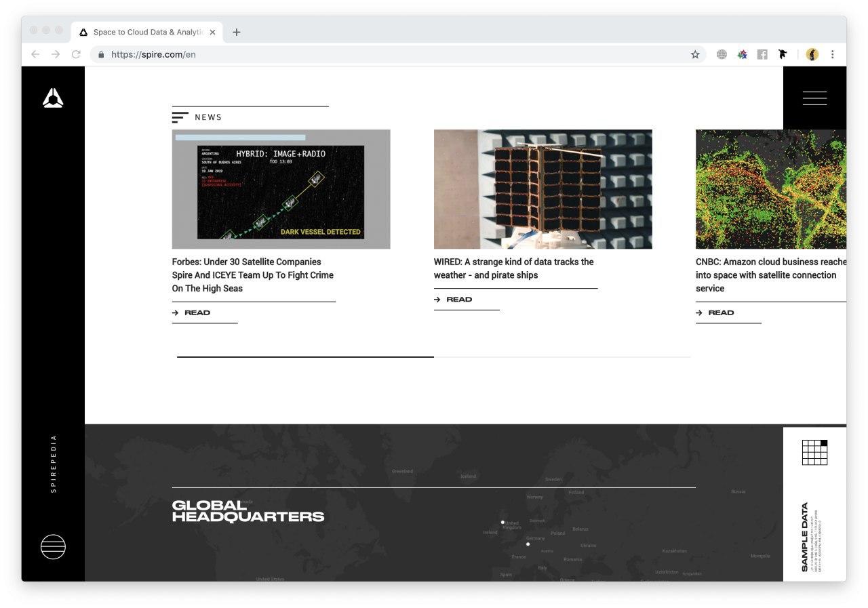The width and height of the screenshot is (868, 608).
Task: Click the GLOBAL HEADQUARTERS heading
Action: click(x=248, y=511)
